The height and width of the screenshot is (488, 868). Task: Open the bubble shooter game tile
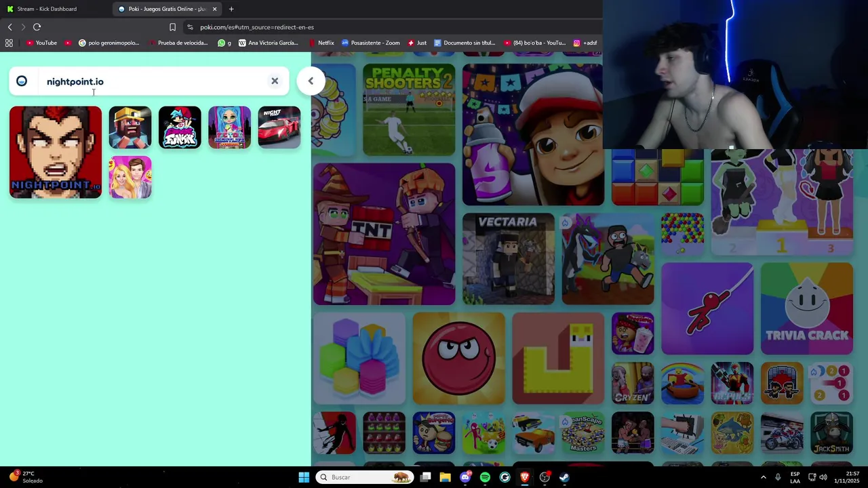(x=683, y=234)
